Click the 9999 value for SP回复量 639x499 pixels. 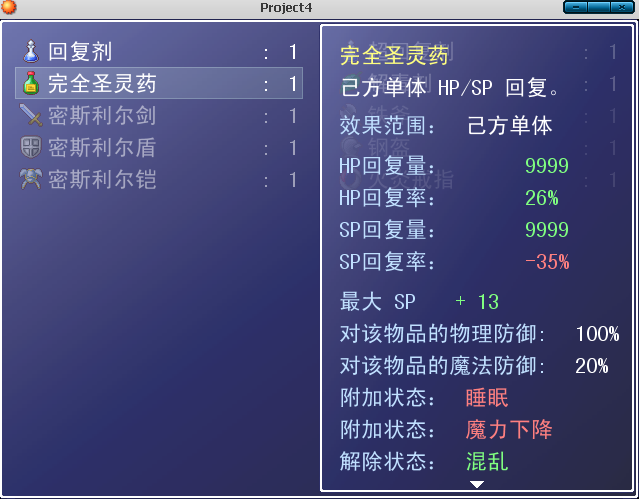tap(546, 230)
